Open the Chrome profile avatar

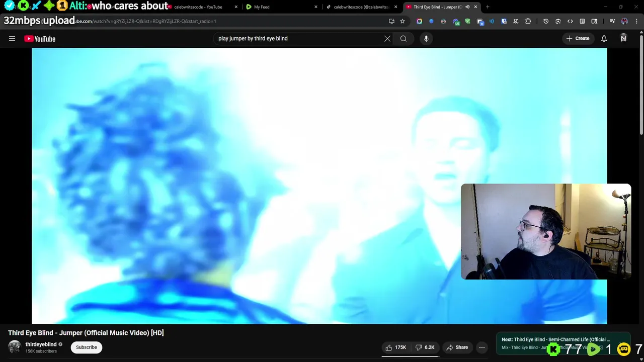(x=624, y=21)
